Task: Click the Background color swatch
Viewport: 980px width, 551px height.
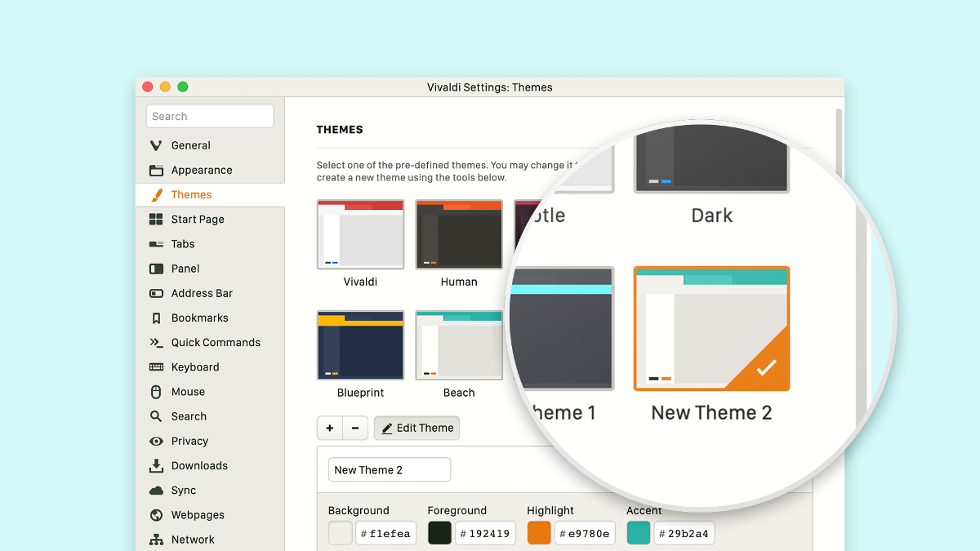Action: (340, 533)
